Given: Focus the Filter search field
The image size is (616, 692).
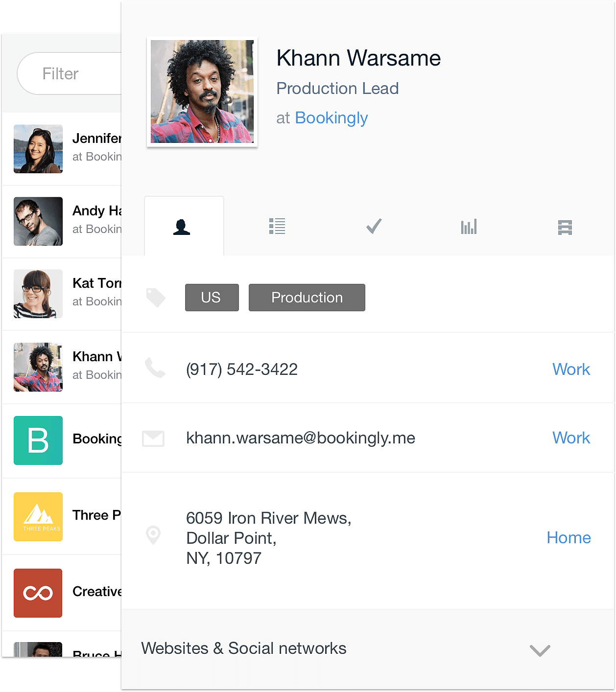Looking at the screenshot, I should pyautogui.click(x=69, y=73).
